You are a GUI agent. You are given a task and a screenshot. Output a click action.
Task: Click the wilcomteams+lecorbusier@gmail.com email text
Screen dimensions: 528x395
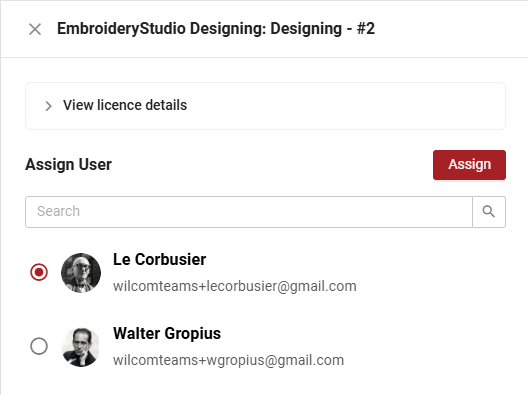tap(235, 286)
